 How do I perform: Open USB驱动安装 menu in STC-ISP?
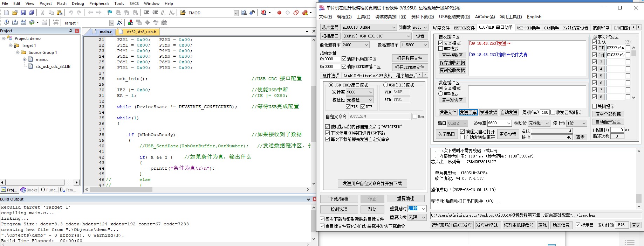pos(454,17)
